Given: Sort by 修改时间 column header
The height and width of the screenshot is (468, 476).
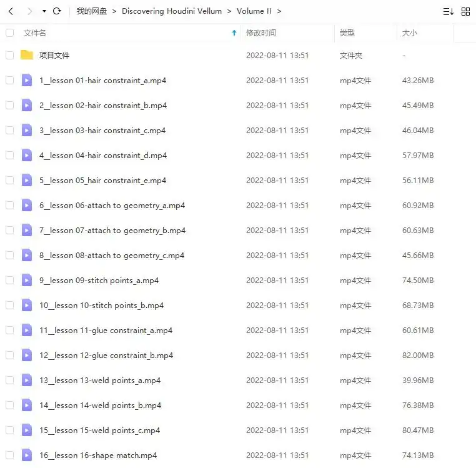Looking at the screenshot, I should point(261,32).
